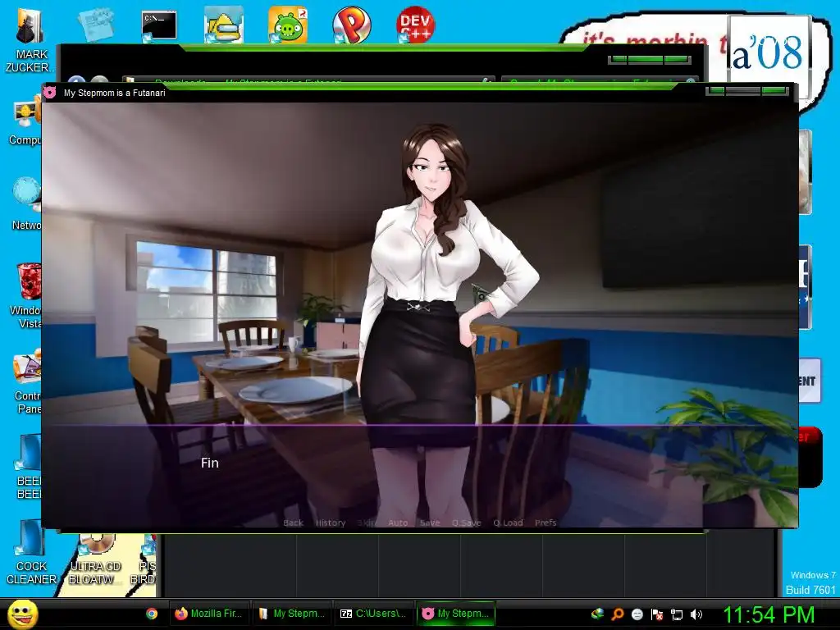Click the 11:54 PM taskbar clock
The width and height of the screenshot is (840, 630).
point(769,614)
